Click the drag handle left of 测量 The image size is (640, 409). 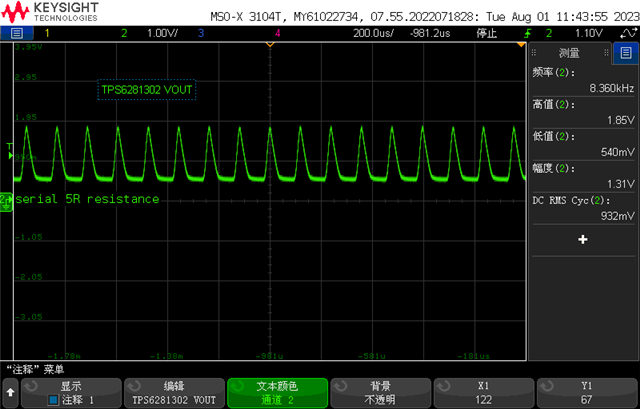(x=534, y=53)
